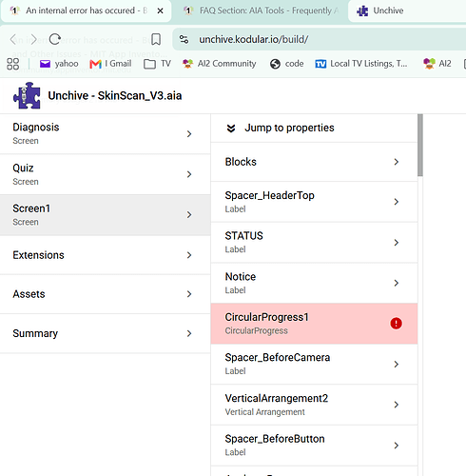Click the Unchive puzzle logo
This screenshot has width=466, height=476.
pyautogui.click(x=27, y=95)
